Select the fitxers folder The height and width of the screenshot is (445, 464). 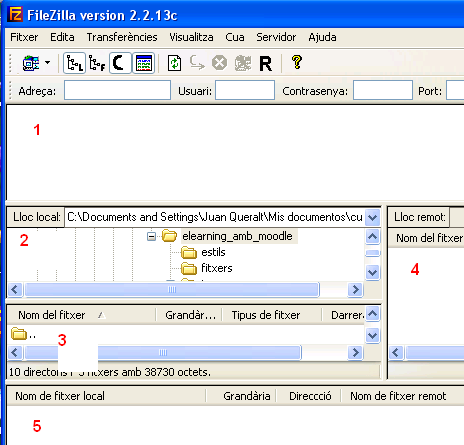[217, 268]
